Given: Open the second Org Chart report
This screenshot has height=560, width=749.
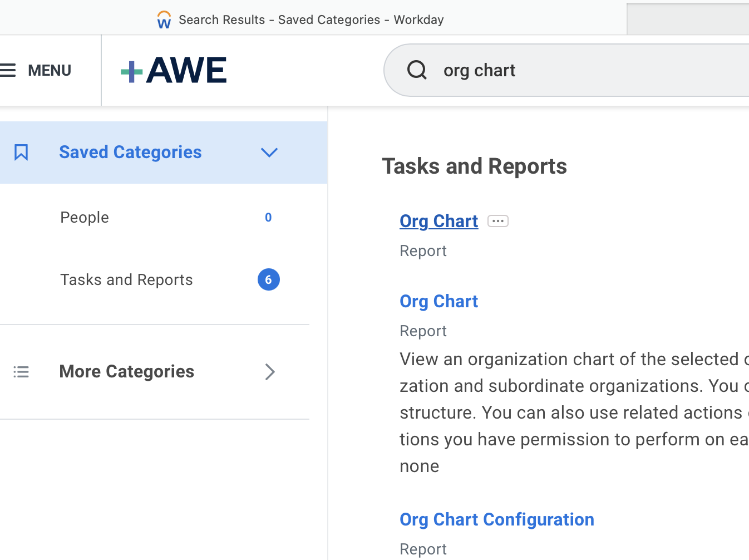Looking at the screenshot, I should [x=438, y=301].
